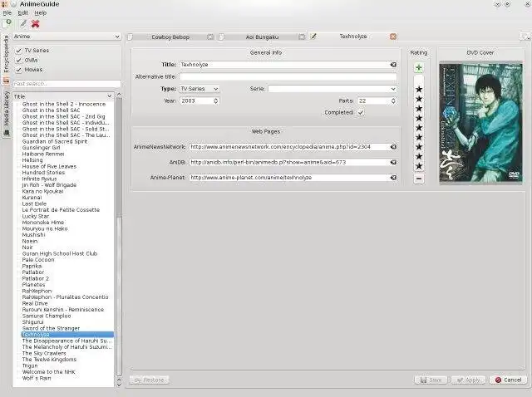The image size is (532, 397).
Task: Toggle the OVAs checkbox
Action: [18, 60]
